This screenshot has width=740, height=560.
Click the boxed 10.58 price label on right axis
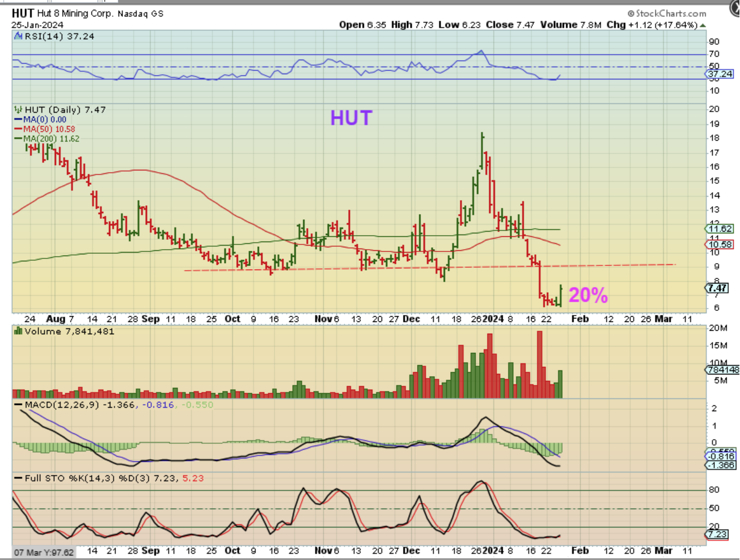click(720, 244)
